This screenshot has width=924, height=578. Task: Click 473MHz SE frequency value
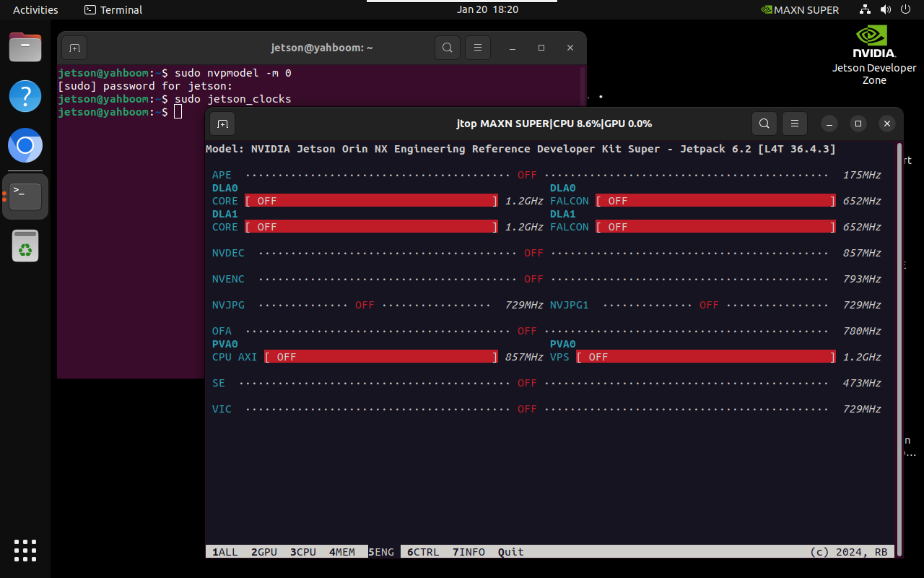coord(862,383)
